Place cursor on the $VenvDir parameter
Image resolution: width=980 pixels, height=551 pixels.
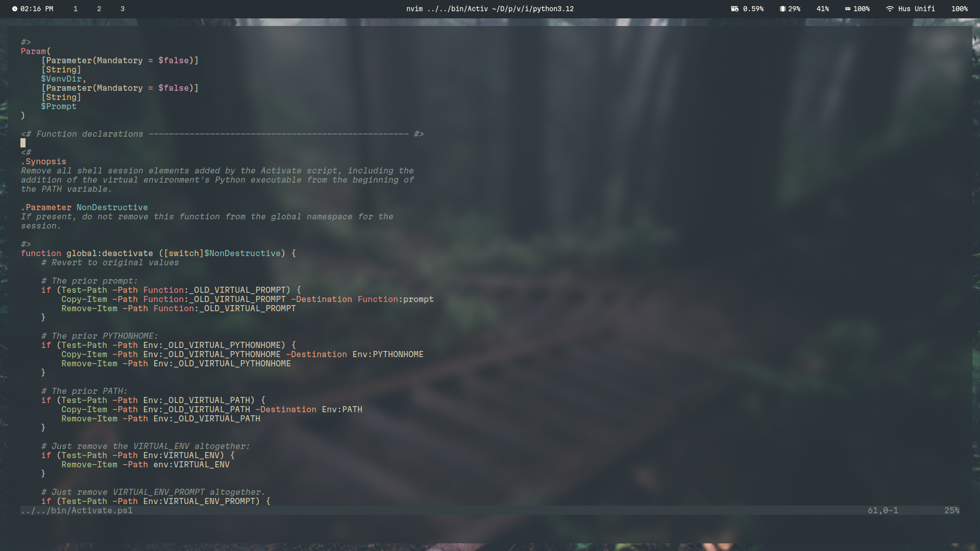coord(61,79)
